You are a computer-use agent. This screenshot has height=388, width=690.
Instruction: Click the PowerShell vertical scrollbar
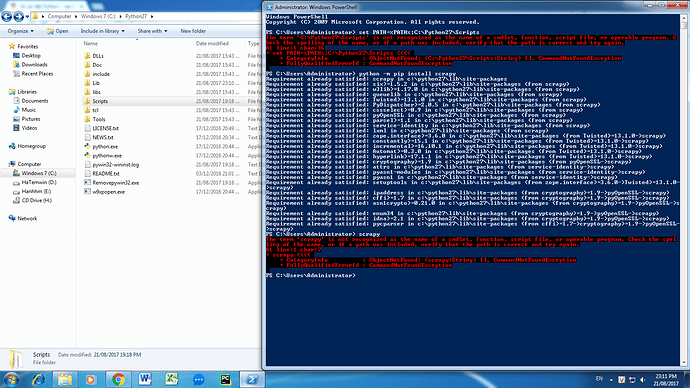point(683,189)
